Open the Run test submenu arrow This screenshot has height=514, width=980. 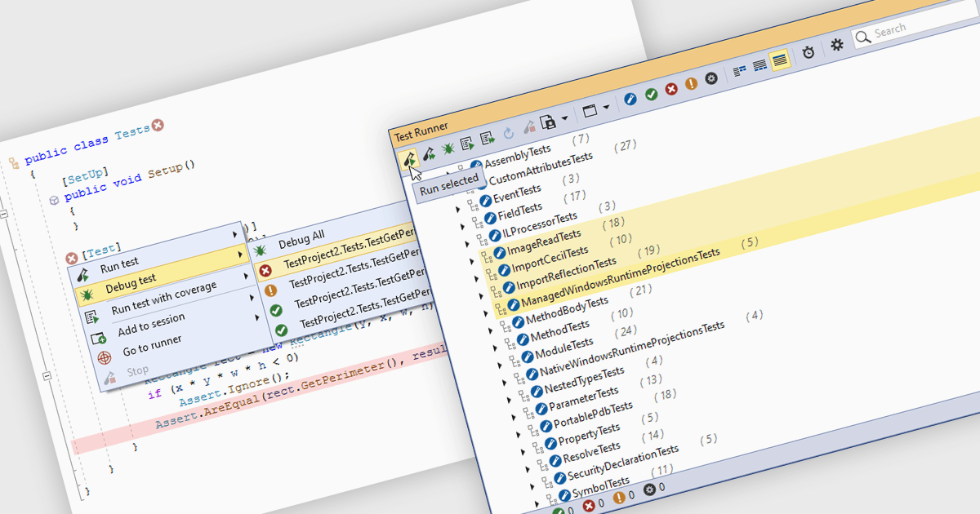click(236, 235)
